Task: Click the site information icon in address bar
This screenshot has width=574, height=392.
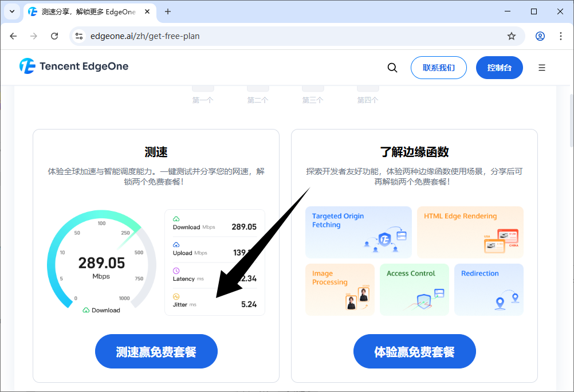Action: (x=79, y=36)
